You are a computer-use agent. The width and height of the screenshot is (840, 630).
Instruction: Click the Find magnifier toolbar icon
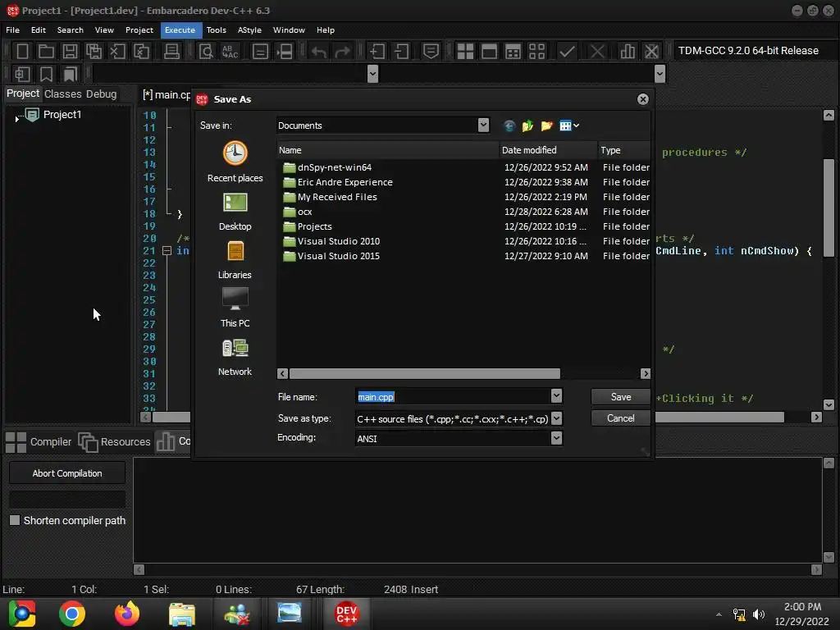tap(206, 52)
